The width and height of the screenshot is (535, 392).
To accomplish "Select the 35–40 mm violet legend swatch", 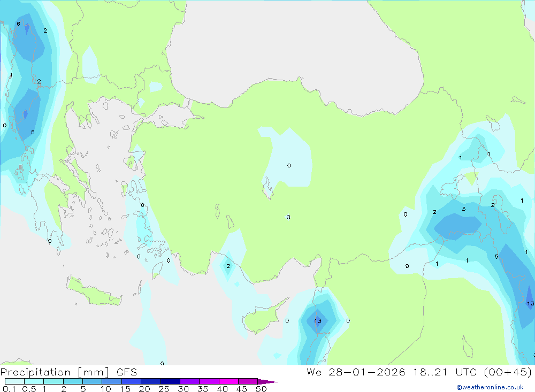I will 209,381.
